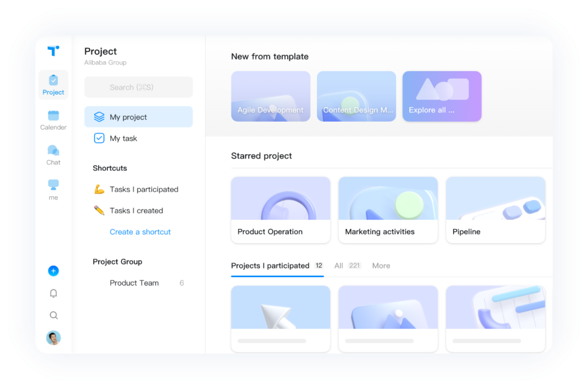The width and height of the screenshot is (588, 389).
Task: Click the magnifier search icon in the sidebar
Action: [53, 315]
